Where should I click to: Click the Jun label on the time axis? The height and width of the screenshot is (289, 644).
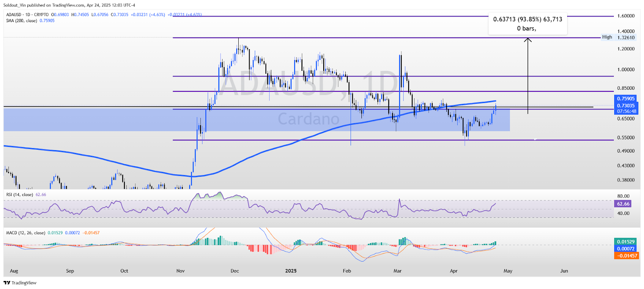click(564, 271)
